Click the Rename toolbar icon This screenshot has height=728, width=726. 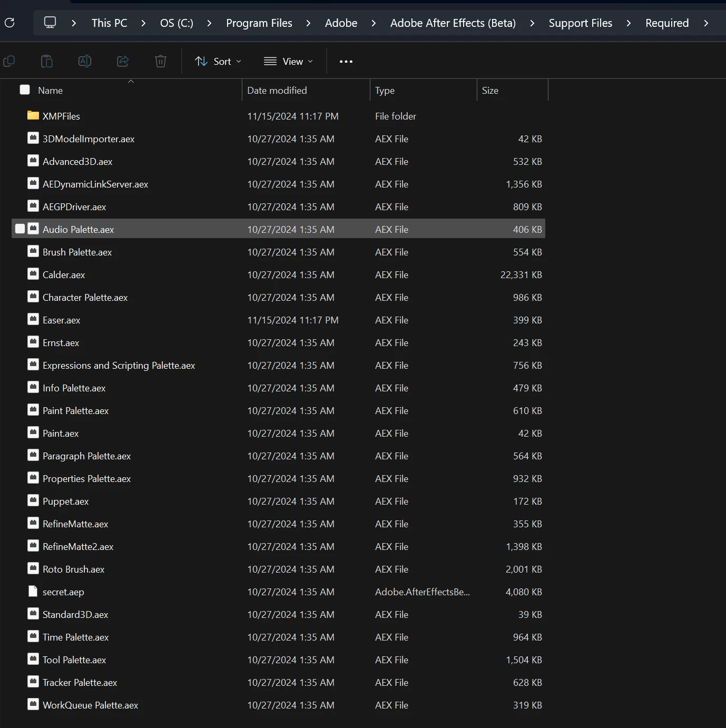85,61
